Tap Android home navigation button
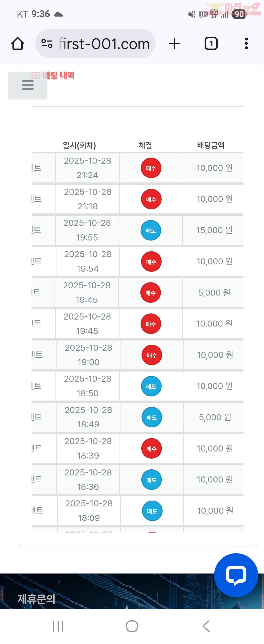 132,626
